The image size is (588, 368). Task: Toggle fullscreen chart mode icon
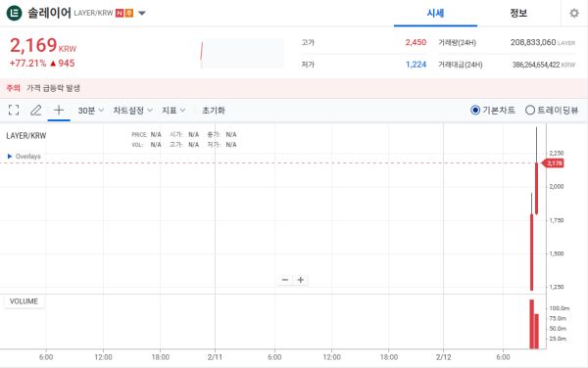(14, 110)
